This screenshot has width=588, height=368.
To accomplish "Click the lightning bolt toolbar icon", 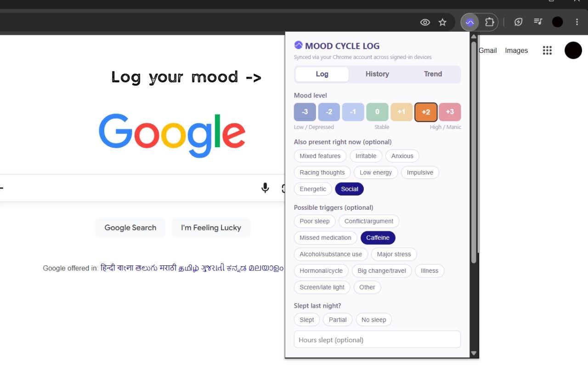I will click(518, 22).
